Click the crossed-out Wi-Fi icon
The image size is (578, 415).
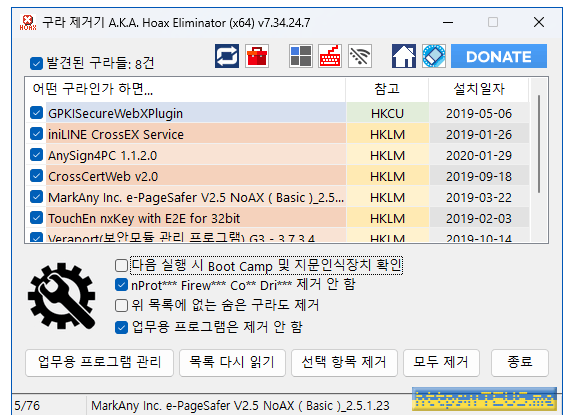click(x=360, y=56)
